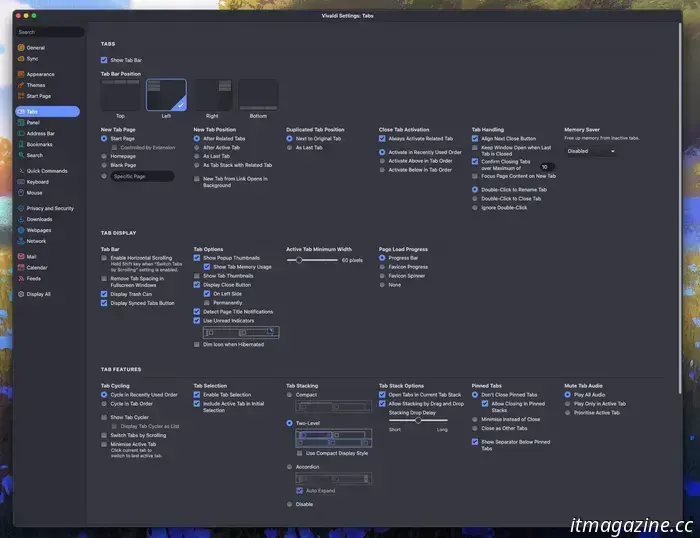The image size is (700, 538).
Task: Select Blank Page for new tabs
Action: coord(104,165)
